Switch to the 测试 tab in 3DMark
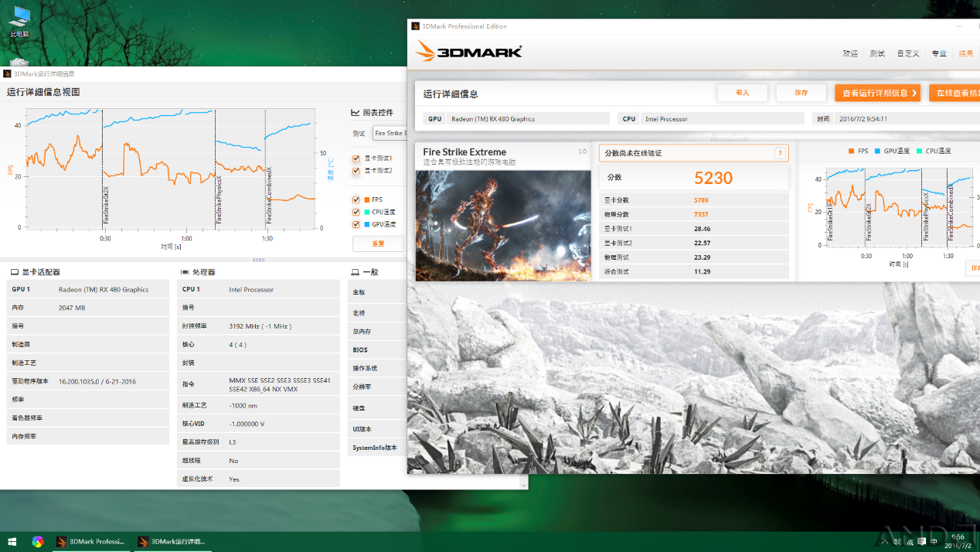 [x=877, y=53]
